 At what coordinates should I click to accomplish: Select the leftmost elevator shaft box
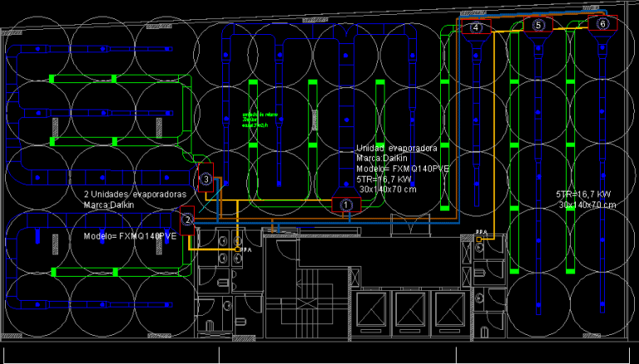coord(370,310)
